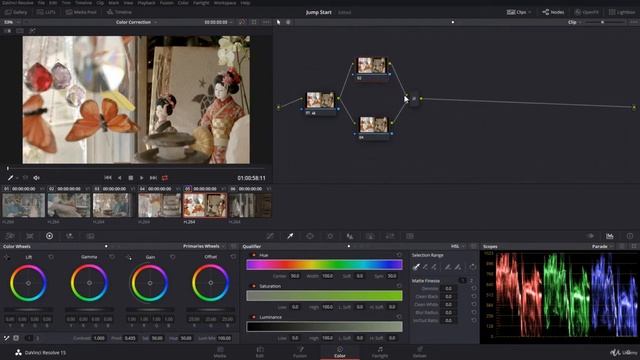Screen dimensions: 640x360
Task: Show the Keyframes panel icon
Action: coord(590,236)
